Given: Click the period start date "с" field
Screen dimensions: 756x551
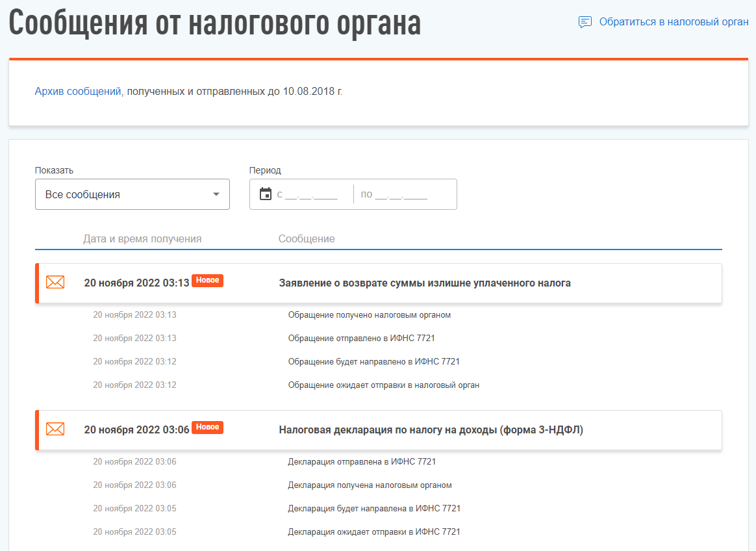Looking at the screenshot, I should pyautogui.click(x=312, y=194).
